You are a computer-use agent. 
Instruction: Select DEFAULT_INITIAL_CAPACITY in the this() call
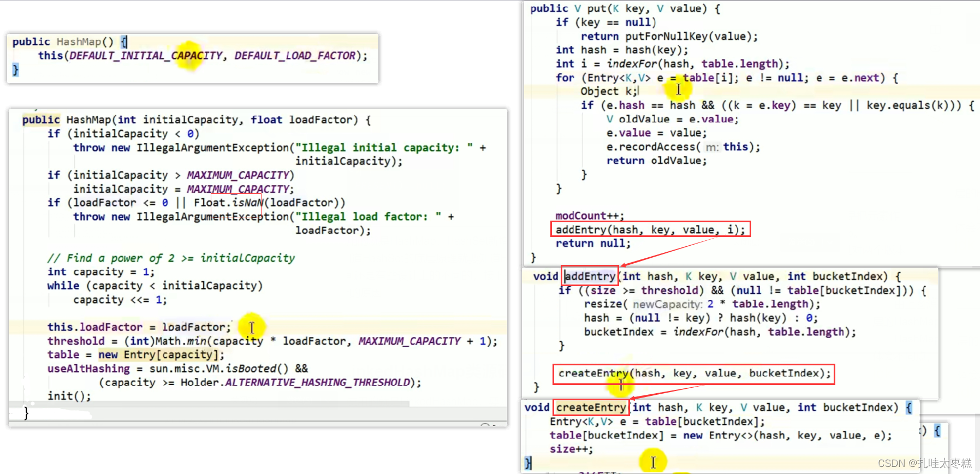tap(146, 56)
